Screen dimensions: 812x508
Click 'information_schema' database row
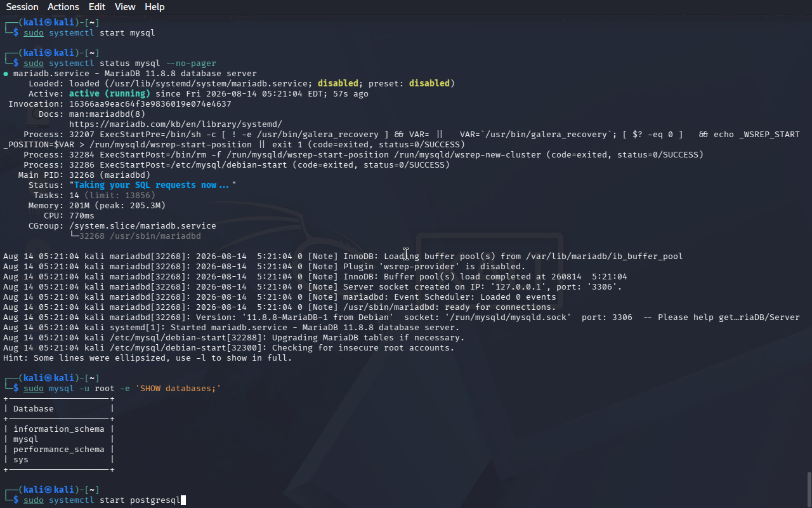pos(58,429)
